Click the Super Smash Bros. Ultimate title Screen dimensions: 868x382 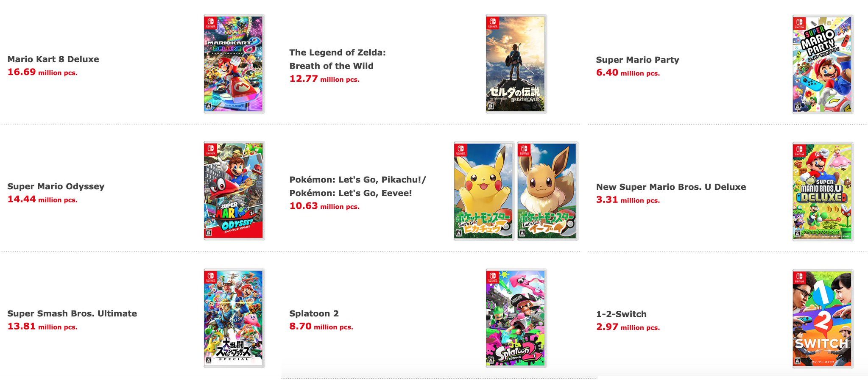(x=72, y=313)
